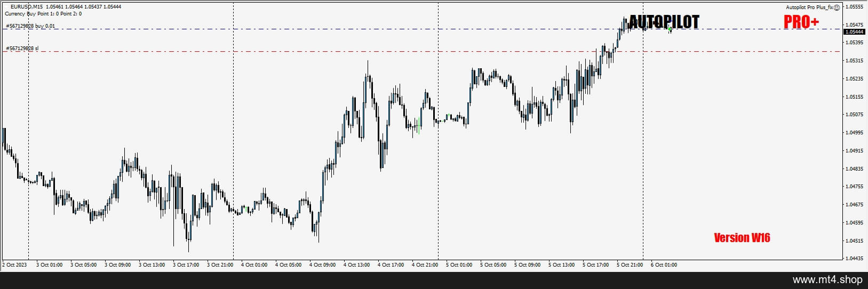Click the 4 Oct 21:00 time axis label
The image size is (868, 289).
(425, 265)
